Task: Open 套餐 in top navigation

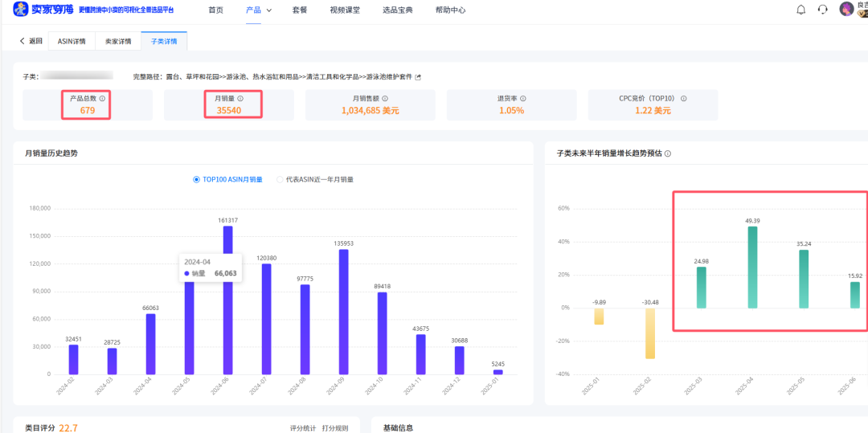Action: tap(300, 10)
